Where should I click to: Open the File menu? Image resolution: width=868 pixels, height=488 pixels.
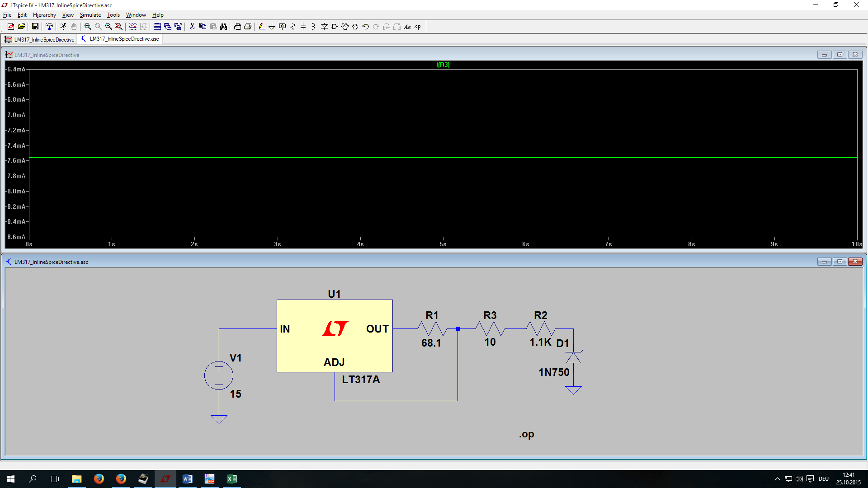coord(7,15)
